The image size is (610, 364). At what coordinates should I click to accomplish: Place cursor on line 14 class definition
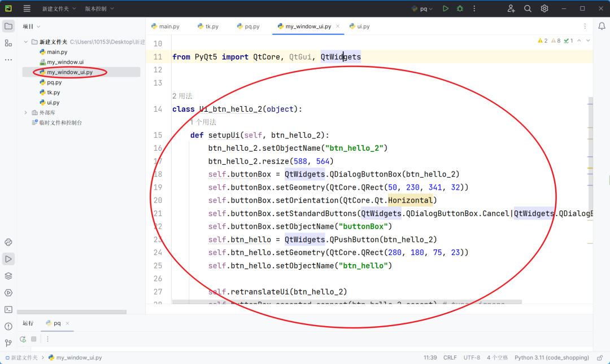(x=237, y=109)
